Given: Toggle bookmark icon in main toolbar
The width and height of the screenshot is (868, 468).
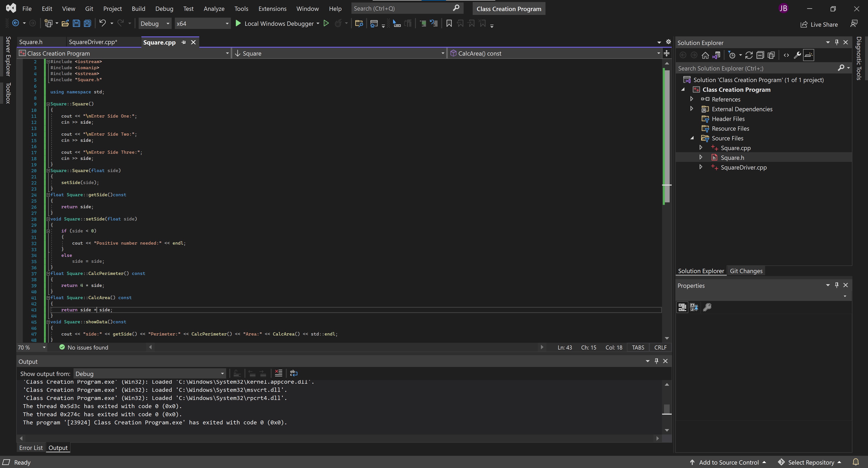Looking at the screenshot, I should pos(449,23).
